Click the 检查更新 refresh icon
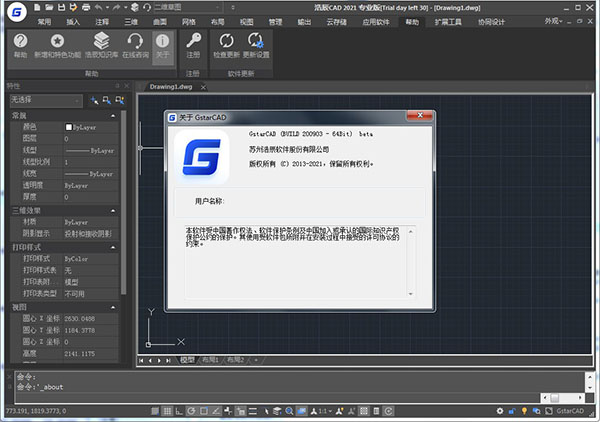The height and width of the screenshot is (422, 600). pyautogui.click(x=226, y=46)
